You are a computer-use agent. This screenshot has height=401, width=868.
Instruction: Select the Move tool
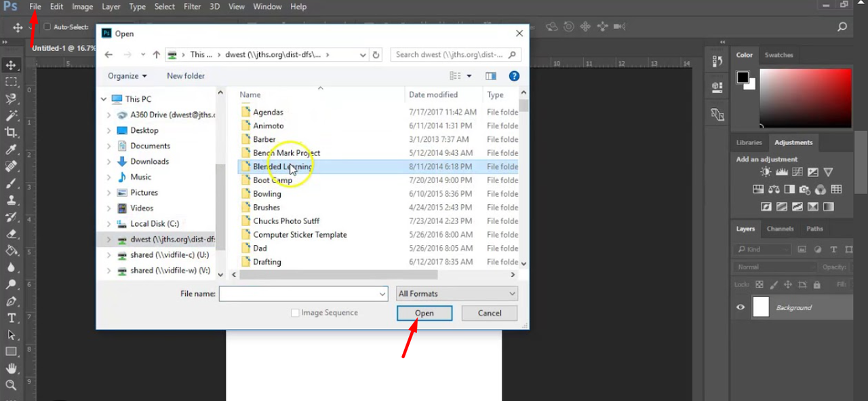point(12,66)
